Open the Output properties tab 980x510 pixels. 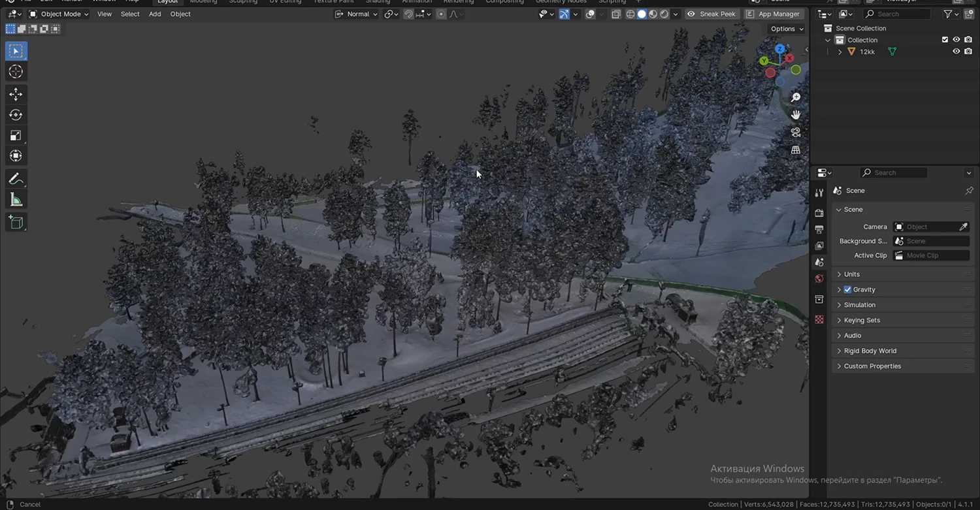coord(819,229)
